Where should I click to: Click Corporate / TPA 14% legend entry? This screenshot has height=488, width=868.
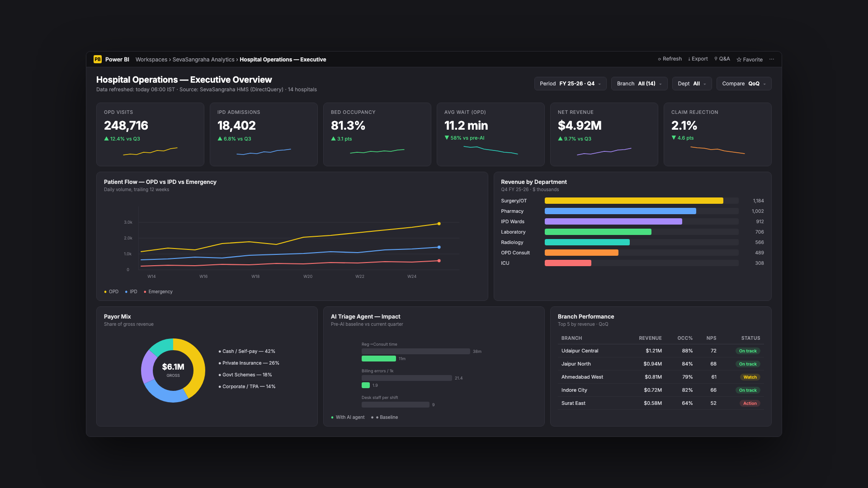click(x=247, y=387)
